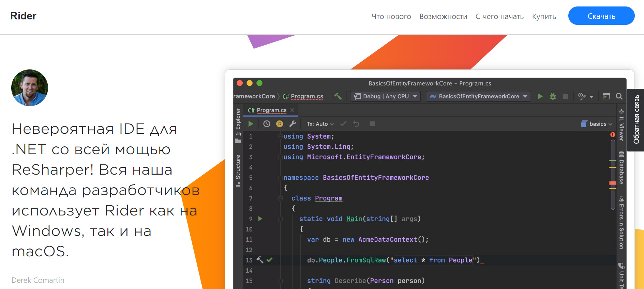Image resolution: width=644 pixels, height=289 pixels.
Task: Click the run gutter arrow on line 9
Action: 260,219
